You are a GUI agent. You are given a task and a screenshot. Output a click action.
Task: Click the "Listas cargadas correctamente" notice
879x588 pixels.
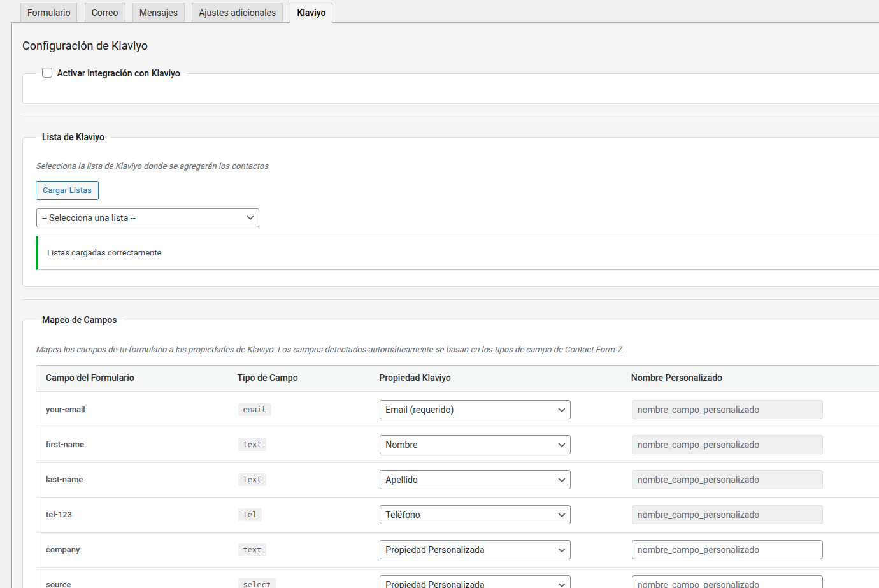[104, 252]
